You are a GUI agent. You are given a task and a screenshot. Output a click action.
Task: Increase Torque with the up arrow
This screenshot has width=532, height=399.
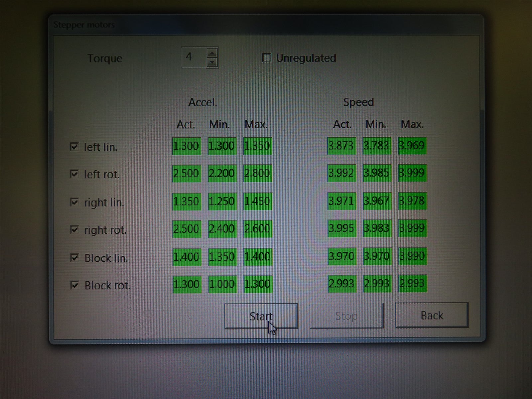click(x=212, y=53)
